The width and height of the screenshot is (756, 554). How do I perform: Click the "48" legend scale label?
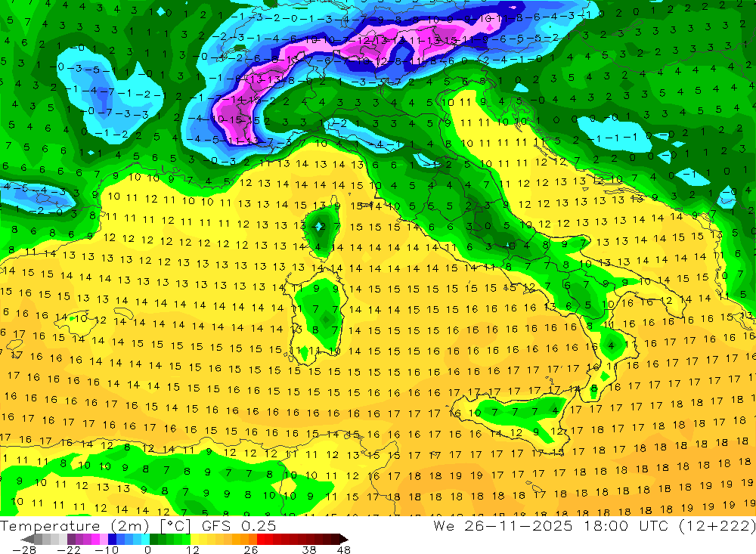pyautogui.click(x=344, y=549)
